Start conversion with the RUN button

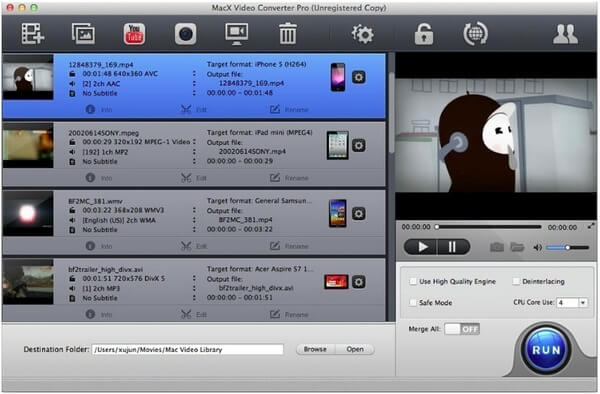click(x=546, y=350)
